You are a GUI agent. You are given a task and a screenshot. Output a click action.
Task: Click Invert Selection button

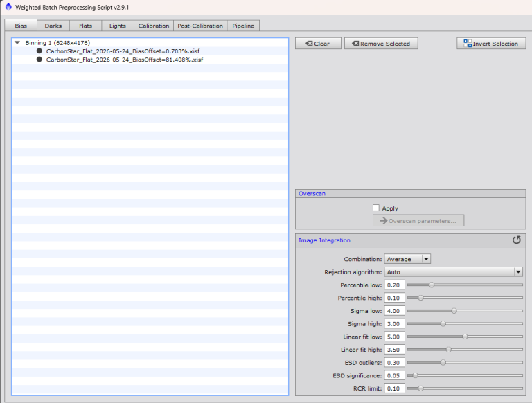tap(491, 44)
